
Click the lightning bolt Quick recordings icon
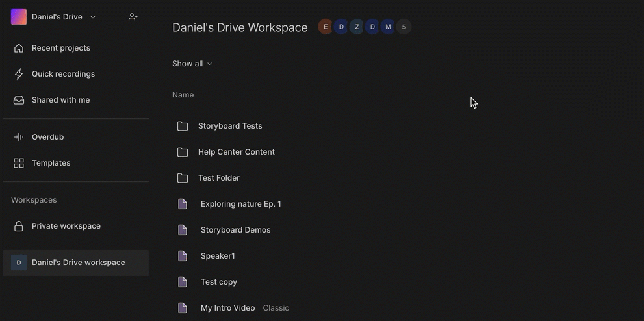[19, 74]
